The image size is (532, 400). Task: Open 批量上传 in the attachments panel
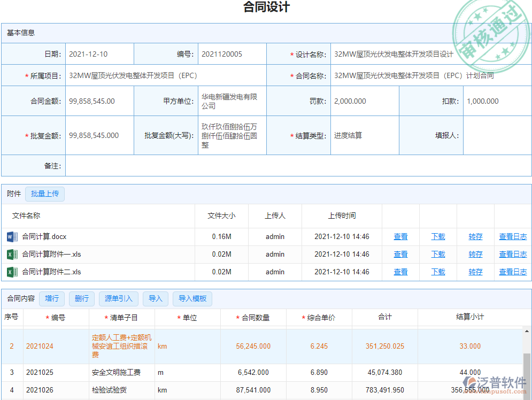tap(45, 194)
